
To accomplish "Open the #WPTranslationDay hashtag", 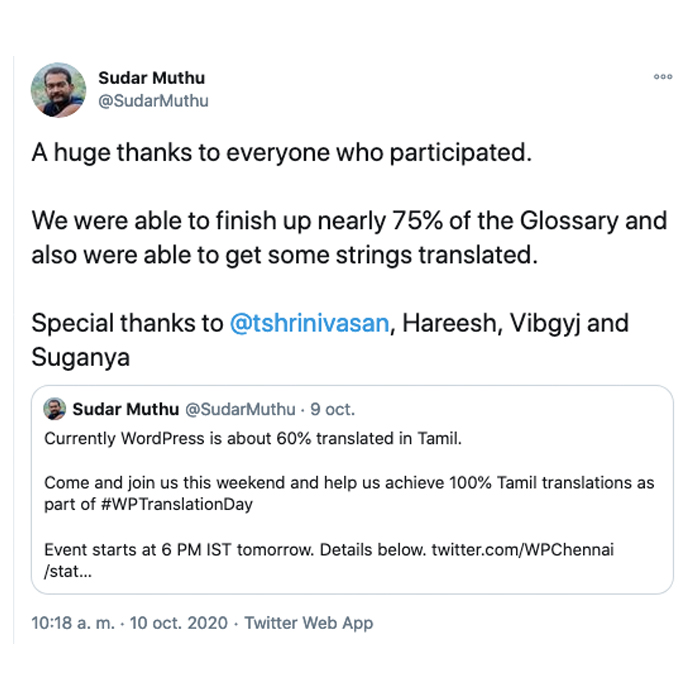I will (x=177, y=504).
